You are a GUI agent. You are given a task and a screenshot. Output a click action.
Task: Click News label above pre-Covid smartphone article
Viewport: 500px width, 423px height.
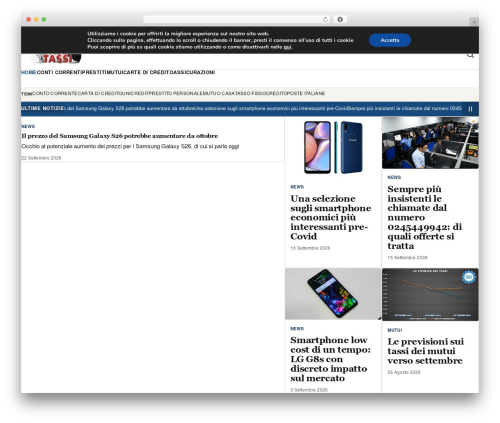pyautogui.click(x=297, y=187)
